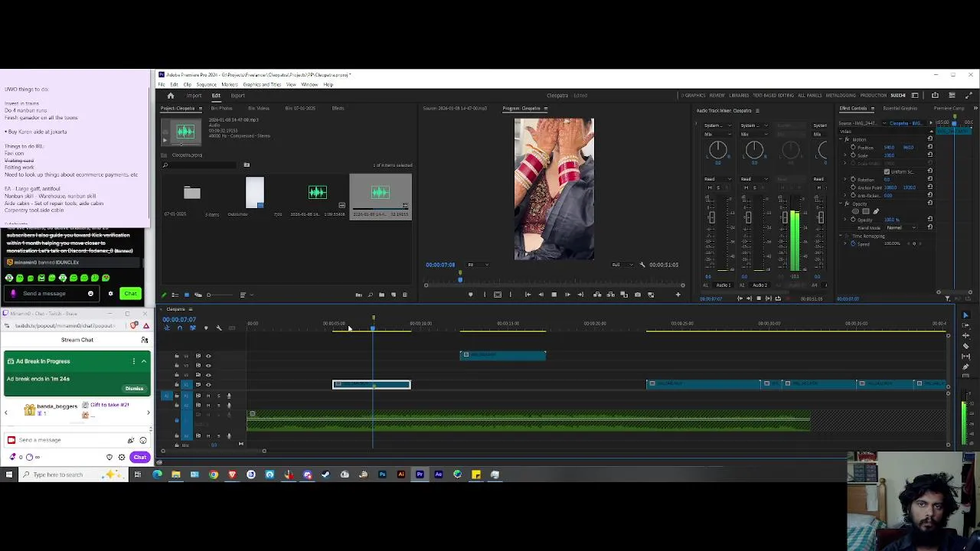
Task: Mute audio track A1 in timeline
Action: [208, 396]
